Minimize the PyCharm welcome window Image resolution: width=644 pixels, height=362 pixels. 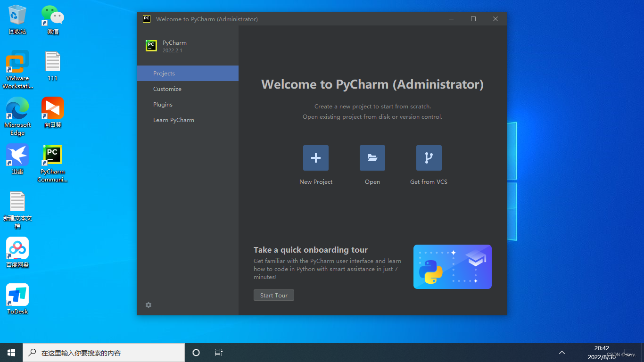(451, 19)
